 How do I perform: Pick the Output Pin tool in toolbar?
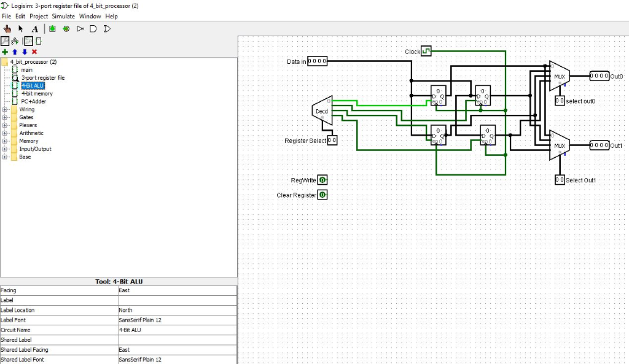tap(66, 29)
